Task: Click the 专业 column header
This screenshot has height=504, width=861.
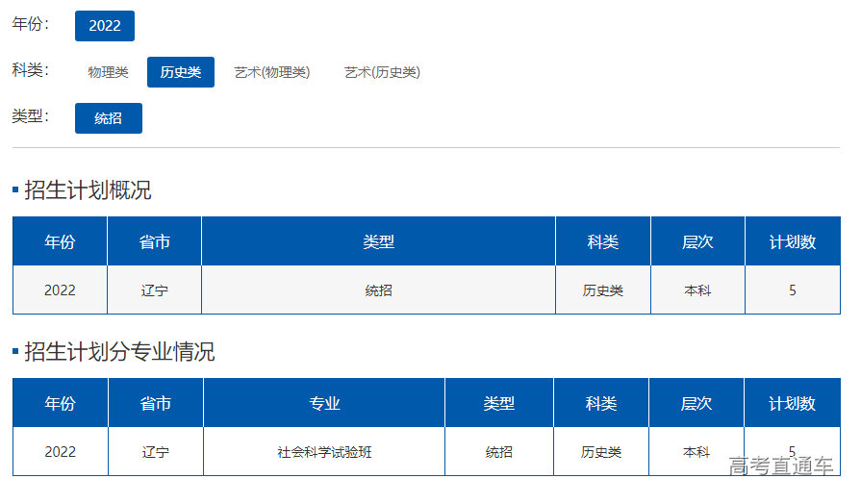Action: tap(324, 403)
